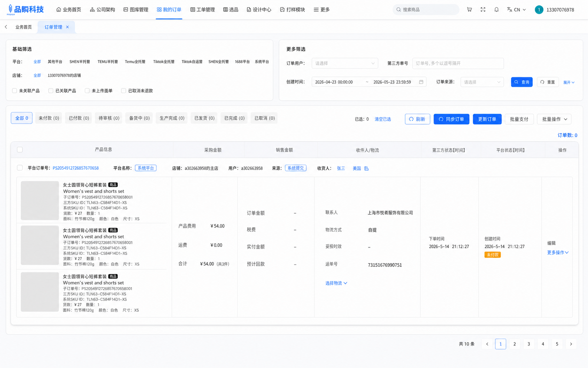Select the 已取消 (0) status tab
This screenshot has width=588, height=368.
pos(264,118)
